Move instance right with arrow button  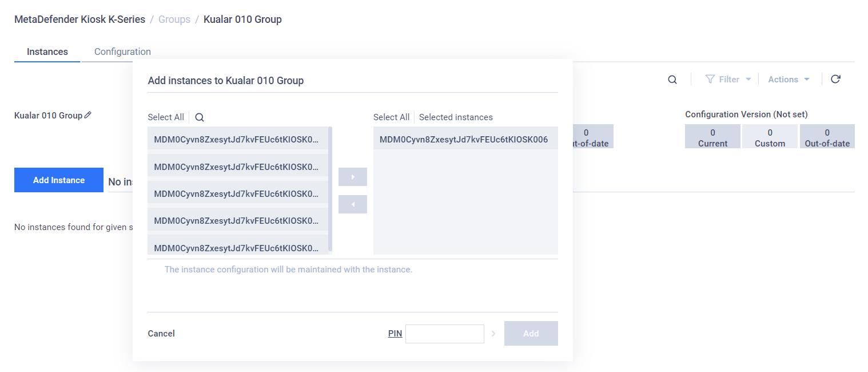(353, 177)
